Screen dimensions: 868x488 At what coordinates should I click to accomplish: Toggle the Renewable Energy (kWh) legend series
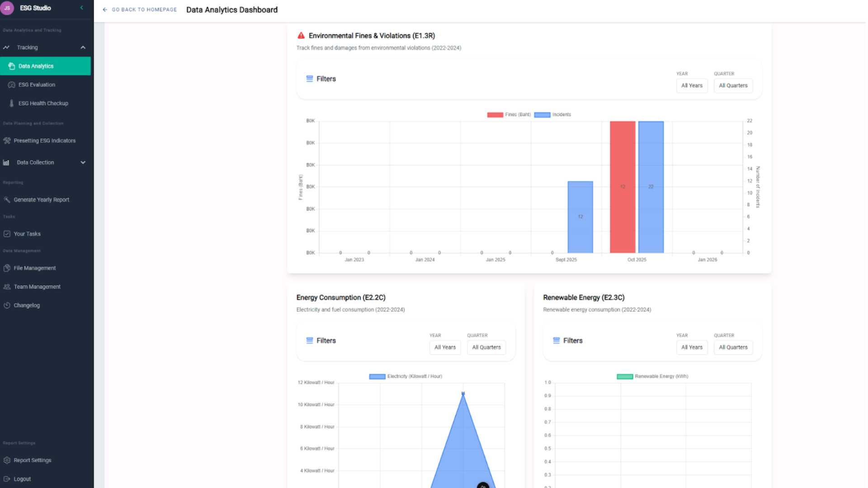click(652, 376)
